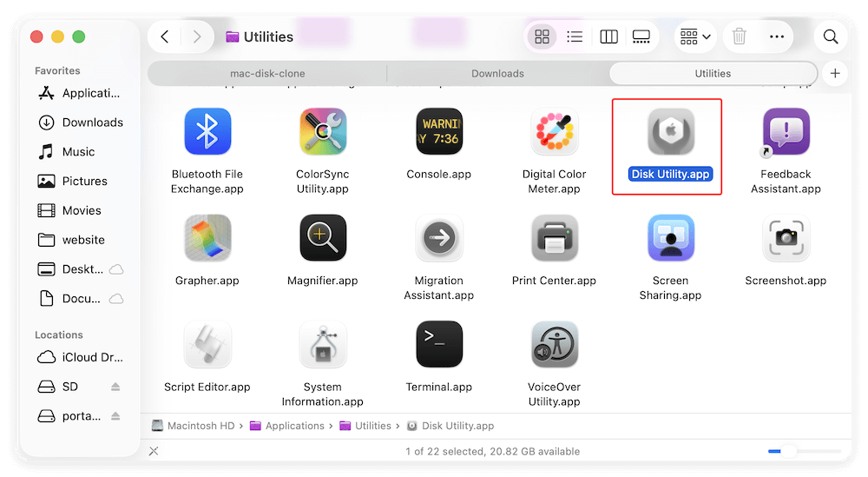Image resolution: width=868 pixels, height=477 pixels.
Task: Switch to the Downloads tab
Action: coord(497,74)
